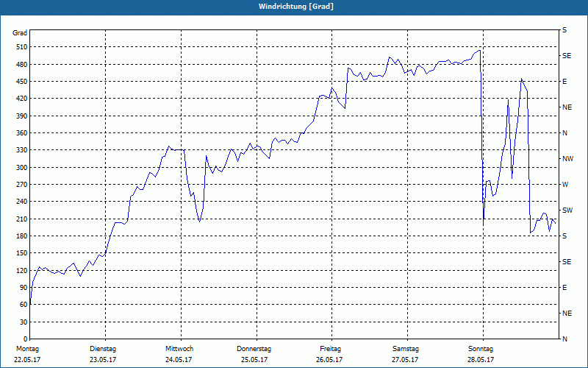Pick the date label "25.05.17"
The image size is (588, 368).
click(254, 360)
